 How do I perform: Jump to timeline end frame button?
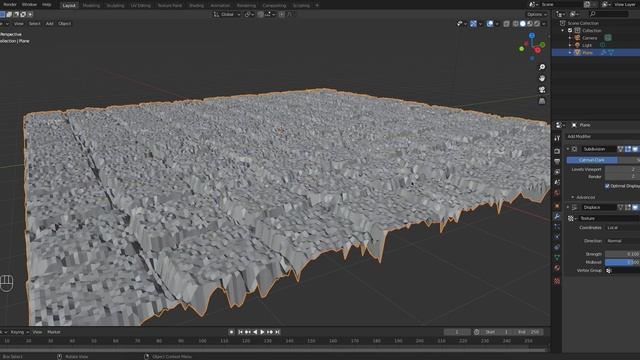(x=277, y=332)
